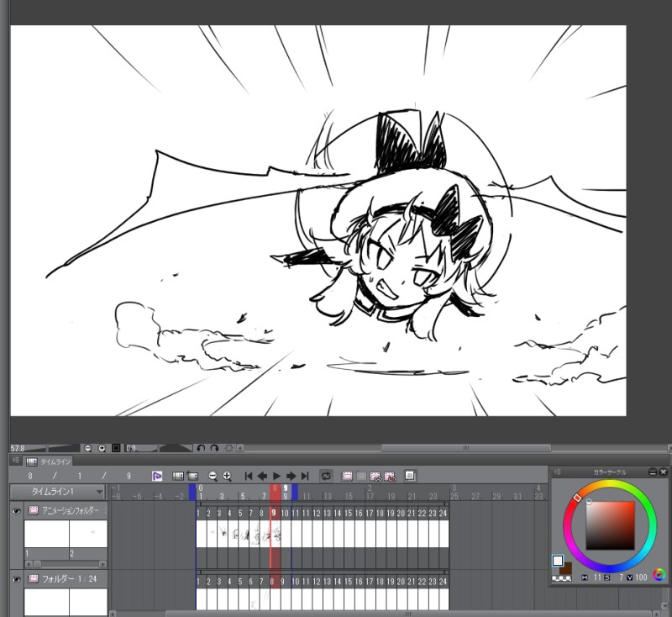
Task: Toggle loop playback button
Action: tap(326, 476)
